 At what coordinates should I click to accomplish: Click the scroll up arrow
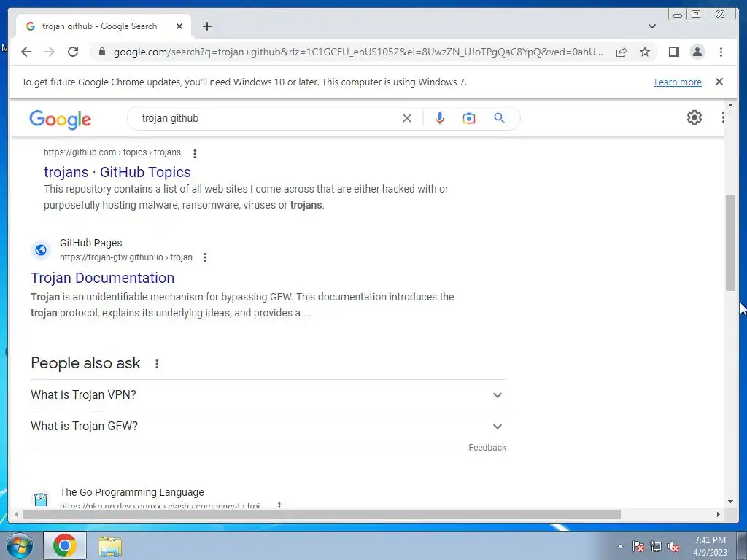coord(731,105)
